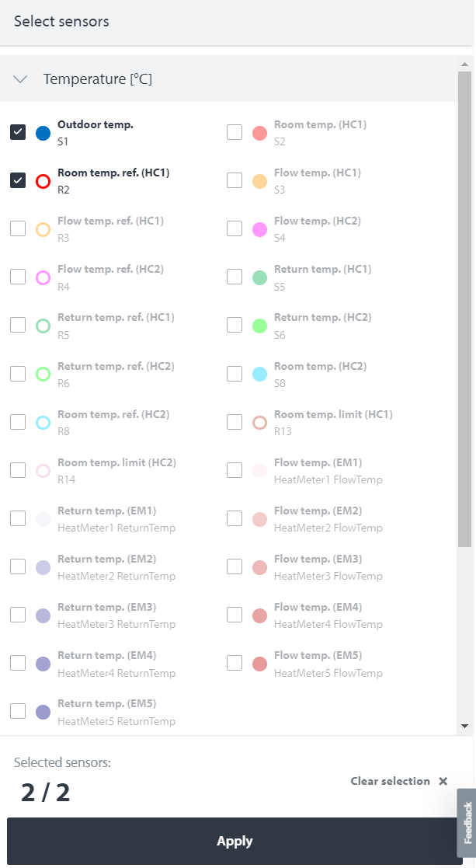Viewport: 476px width, 868px height.
Task: Click the blue Outdoor temp. color dot
Action: pos(43,133)
